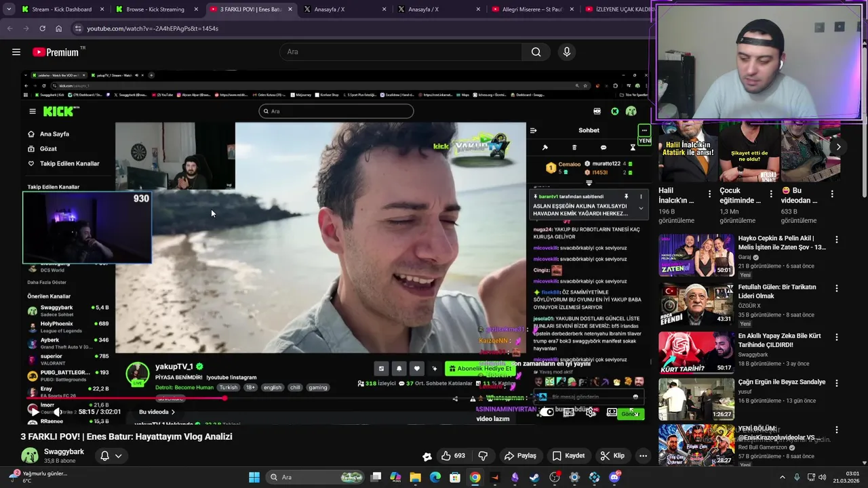Open menu for Halil İnalcık short
Viewport: 868px width, 488px height.
[x=709, y=194]
